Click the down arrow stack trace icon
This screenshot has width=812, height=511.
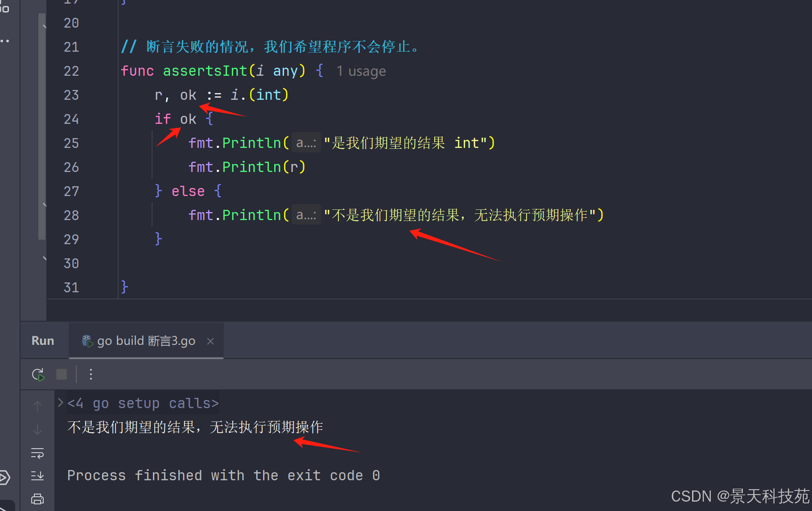pos(37,429)
